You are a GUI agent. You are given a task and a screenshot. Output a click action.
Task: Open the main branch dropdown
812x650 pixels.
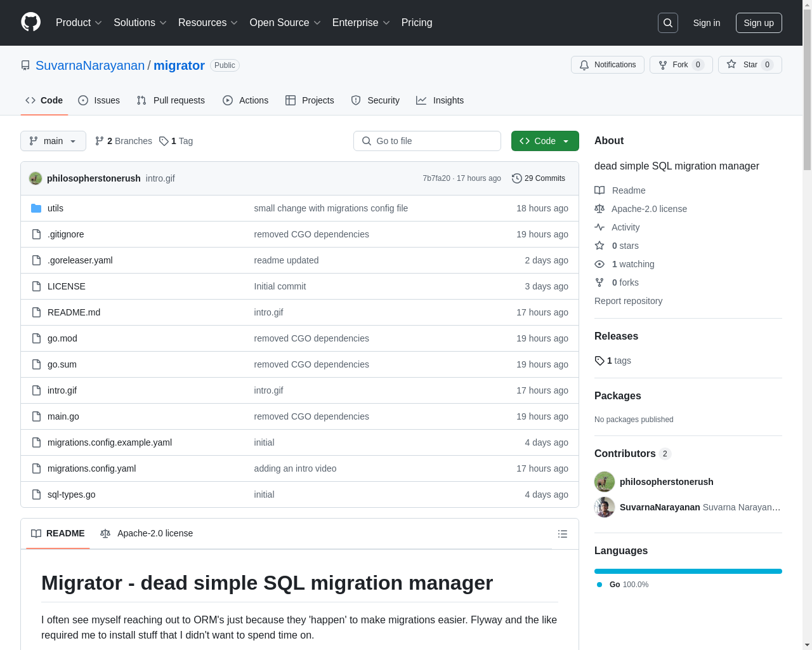pos(53,141)
